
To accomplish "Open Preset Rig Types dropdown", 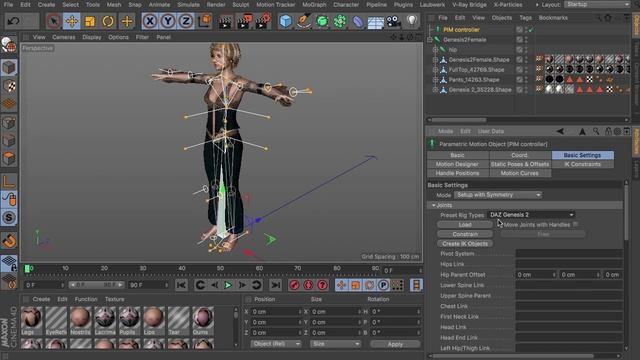I will coord(531,214).
